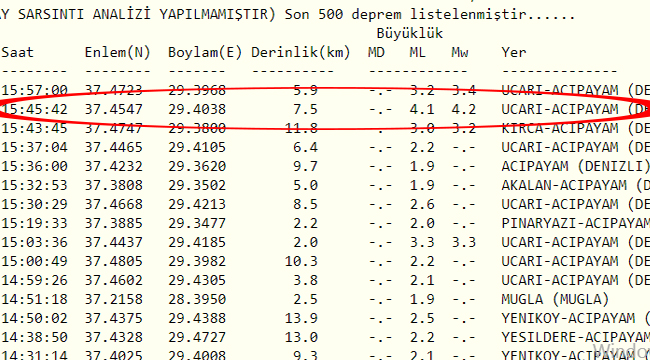Click depth value 10.3

click(x=301, y=261)
